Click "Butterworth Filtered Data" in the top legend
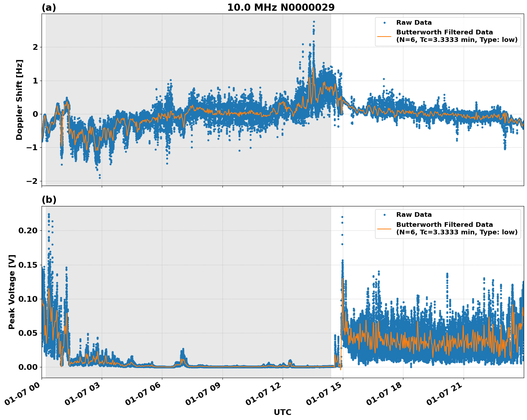The width and height of the screenshot is (527, 420). pos(445,32)
